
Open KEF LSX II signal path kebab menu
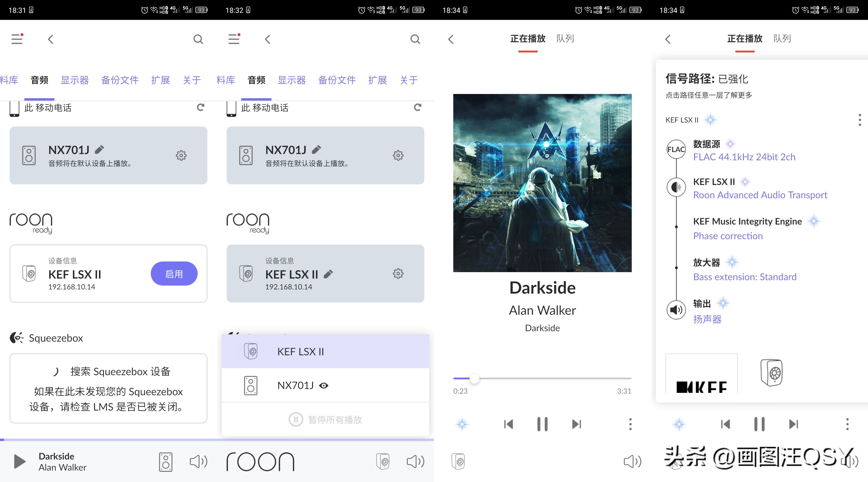[x=860, y=120]
